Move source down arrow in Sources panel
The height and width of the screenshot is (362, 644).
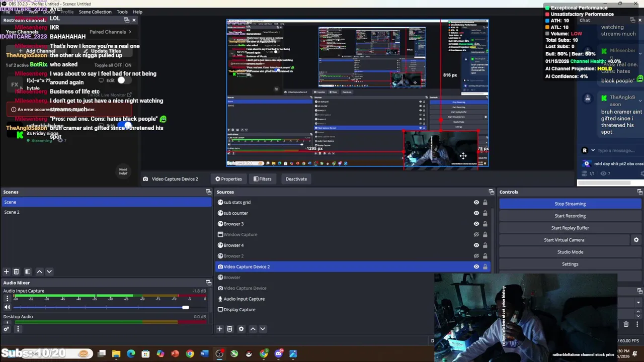tap(262, 329)
